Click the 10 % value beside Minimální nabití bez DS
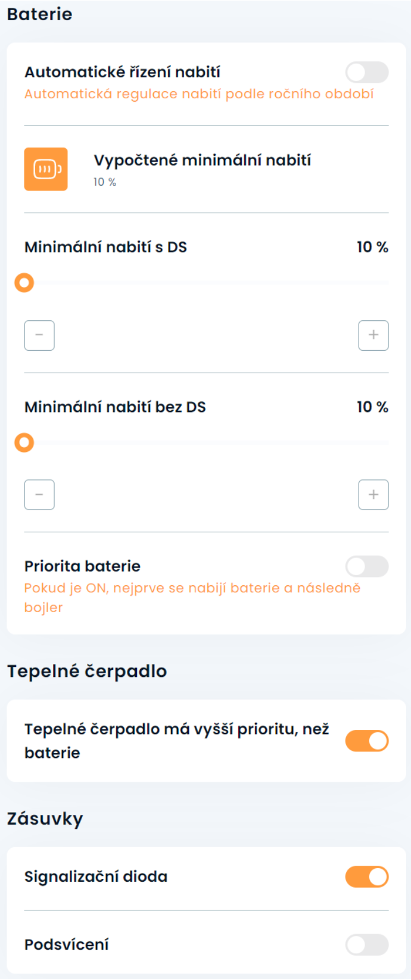Screen dimensions: 411x980 [x=372, y=407]
